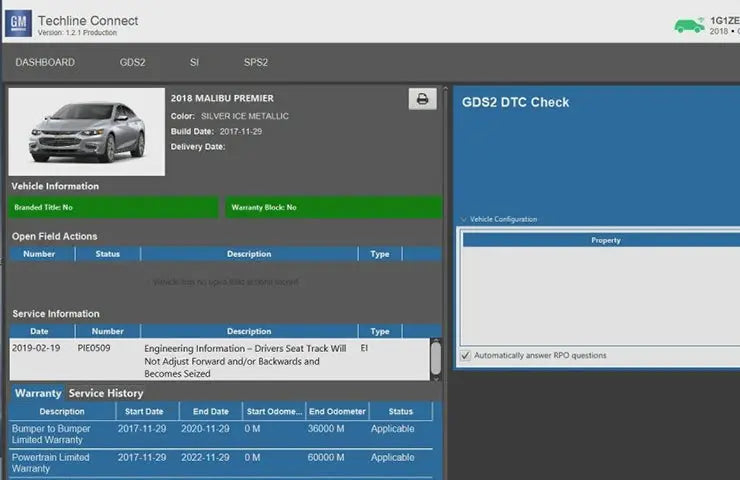Open the DASHBOARD tab
The width and height of the screenshot is (740, 480).
45,62
